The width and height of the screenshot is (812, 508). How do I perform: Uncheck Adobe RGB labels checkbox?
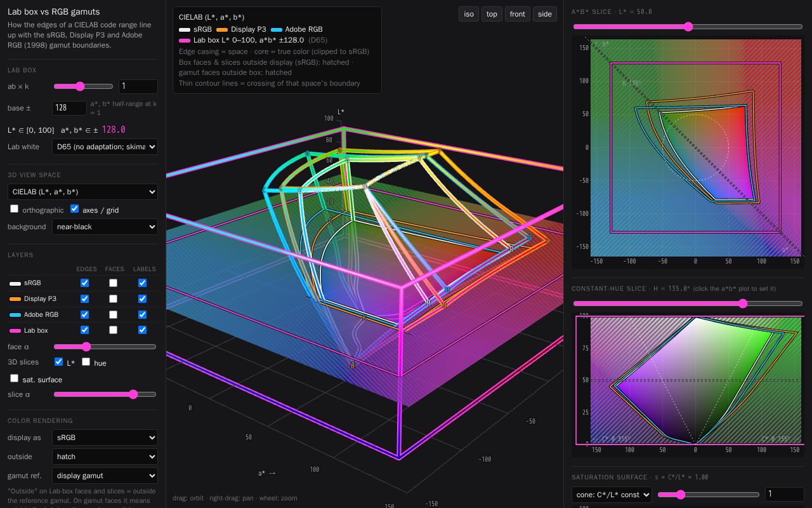click(142, 314)
